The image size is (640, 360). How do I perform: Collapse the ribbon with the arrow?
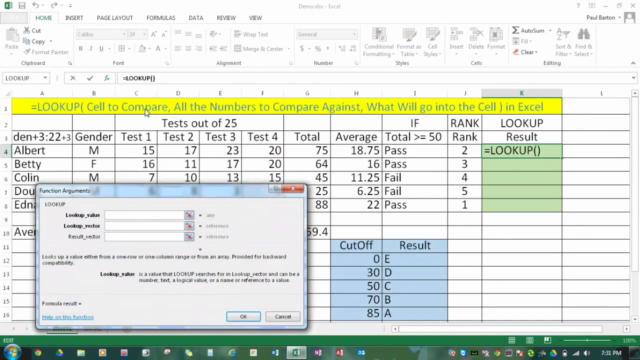(x=633, y=63)
